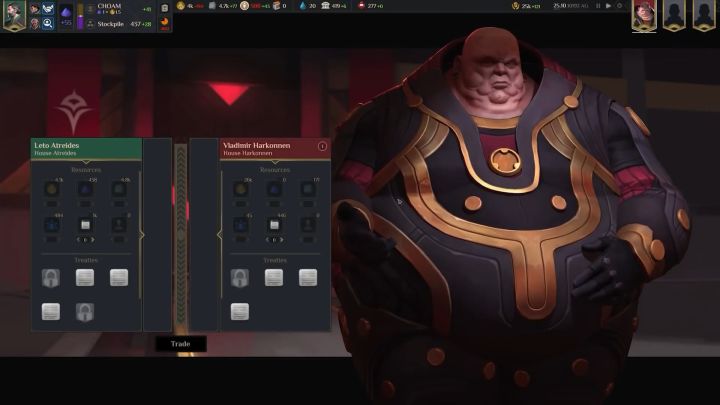This screenshot has height=405, width=720.
Task: Select rightmost unknown faction portrait
Action: [x=703, y=15]
